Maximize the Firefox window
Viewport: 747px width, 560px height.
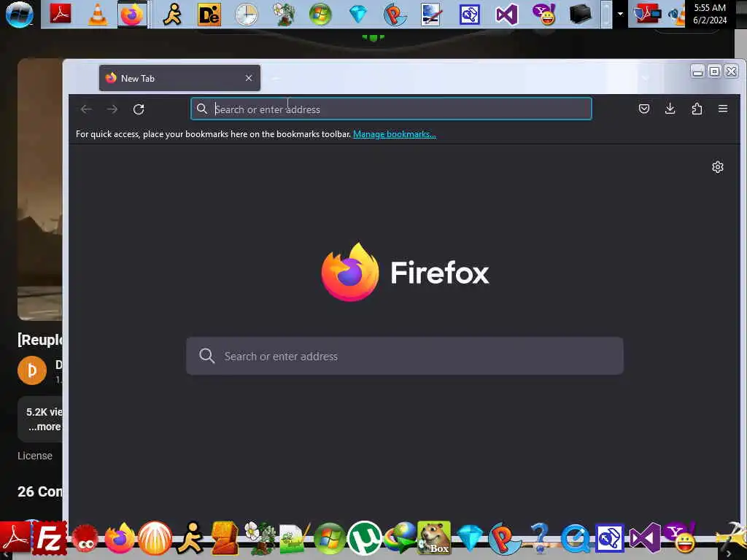714,71
